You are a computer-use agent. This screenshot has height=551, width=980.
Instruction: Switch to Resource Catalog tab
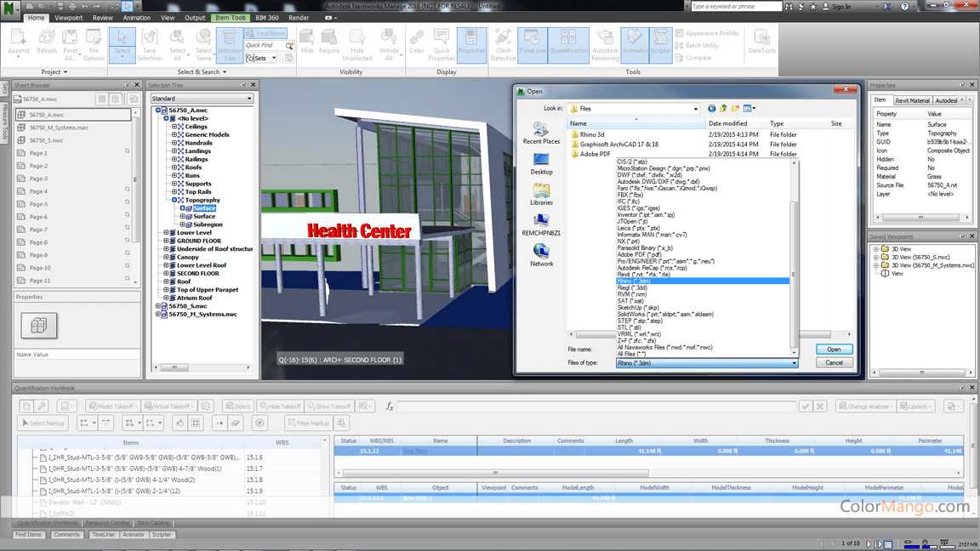pos(107,523)
